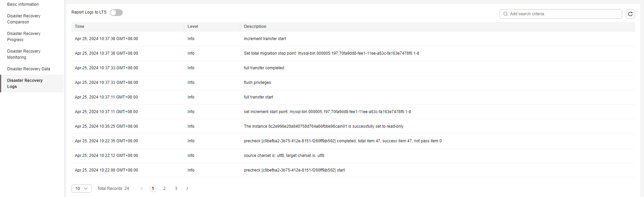Image resolution: width=644 pixels, height=197 pixels.
Task: Click the refresh logs icon
Action: [x=630, y=14]
